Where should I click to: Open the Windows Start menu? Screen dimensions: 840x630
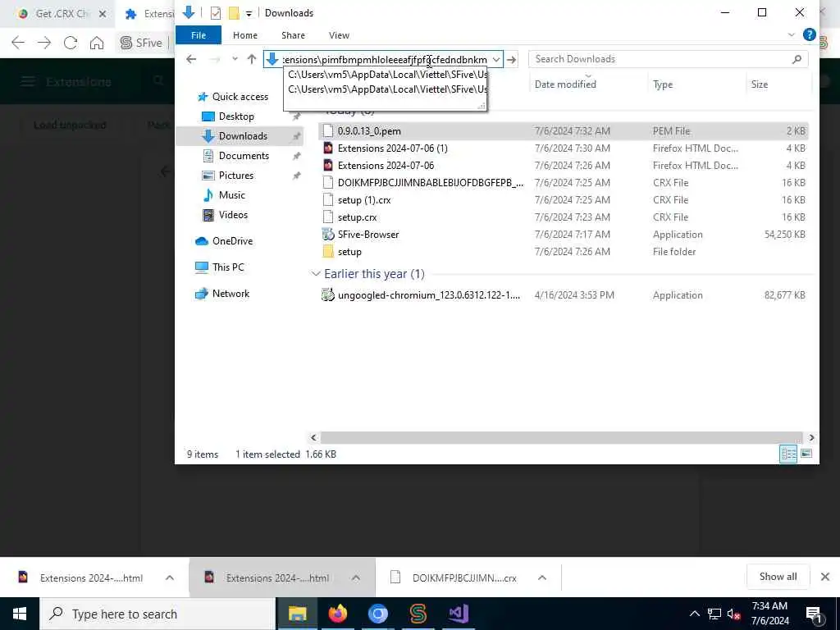pos(20,614)
